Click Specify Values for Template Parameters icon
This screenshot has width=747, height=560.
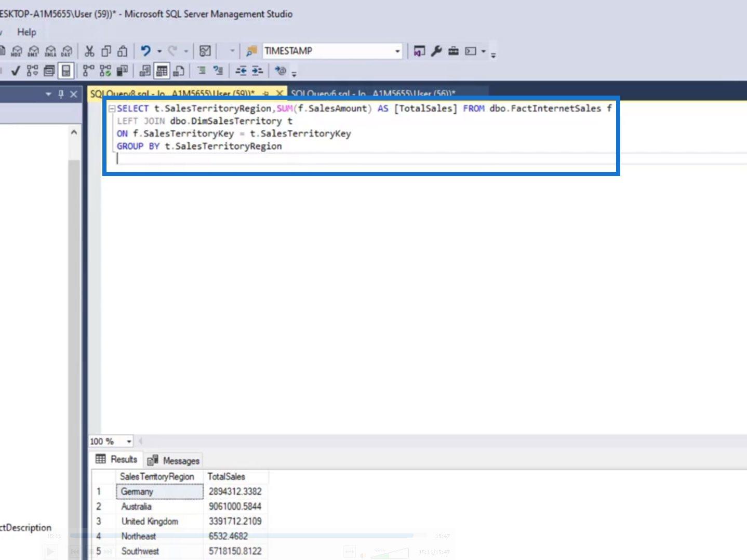click(281, 71)
